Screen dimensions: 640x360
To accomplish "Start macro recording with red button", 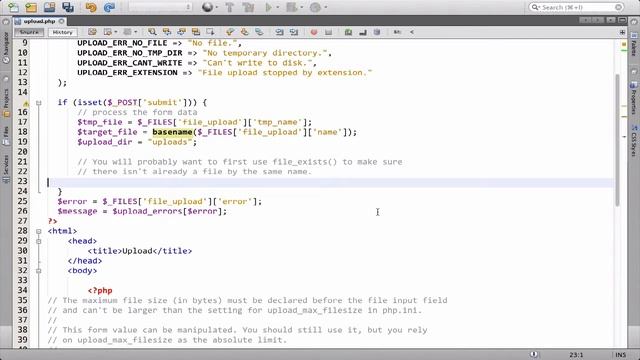I will point(314,32).
